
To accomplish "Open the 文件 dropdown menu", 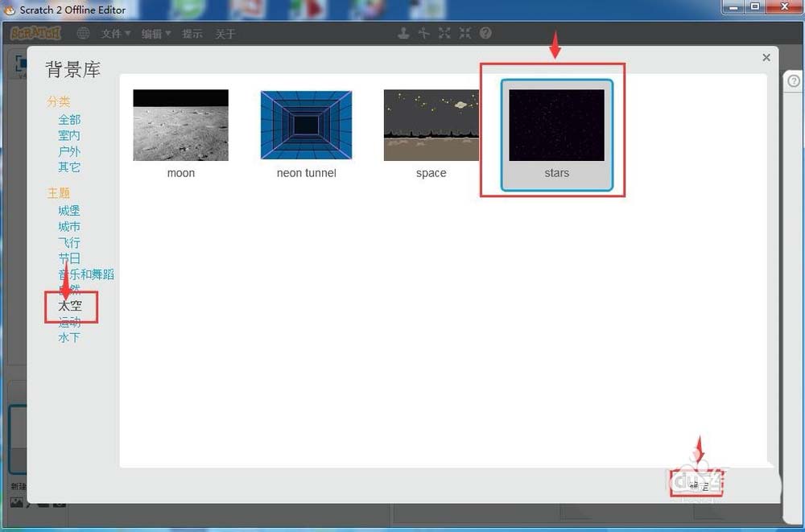I will point(115,34).
